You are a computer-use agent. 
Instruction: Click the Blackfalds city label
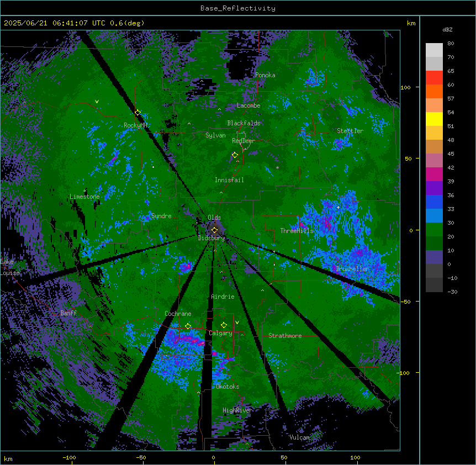coord(244,123)
